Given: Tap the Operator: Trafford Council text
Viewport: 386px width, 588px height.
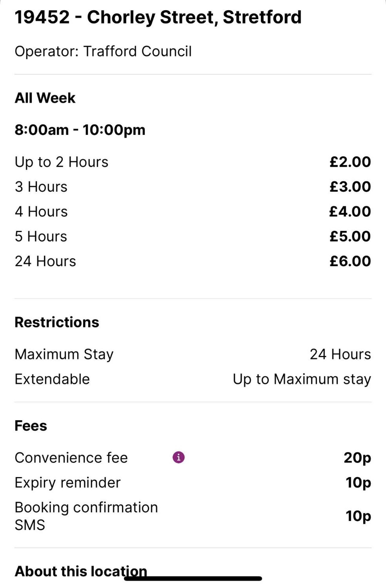Looking at the screenshot, I should pos(103,51).
